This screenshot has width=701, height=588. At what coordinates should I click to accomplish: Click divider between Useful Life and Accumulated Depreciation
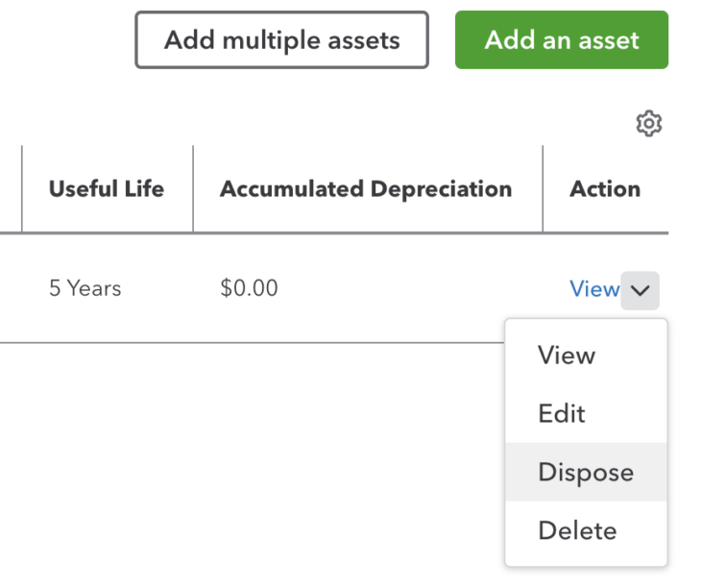pyautogui.click(x=193, y=188)
